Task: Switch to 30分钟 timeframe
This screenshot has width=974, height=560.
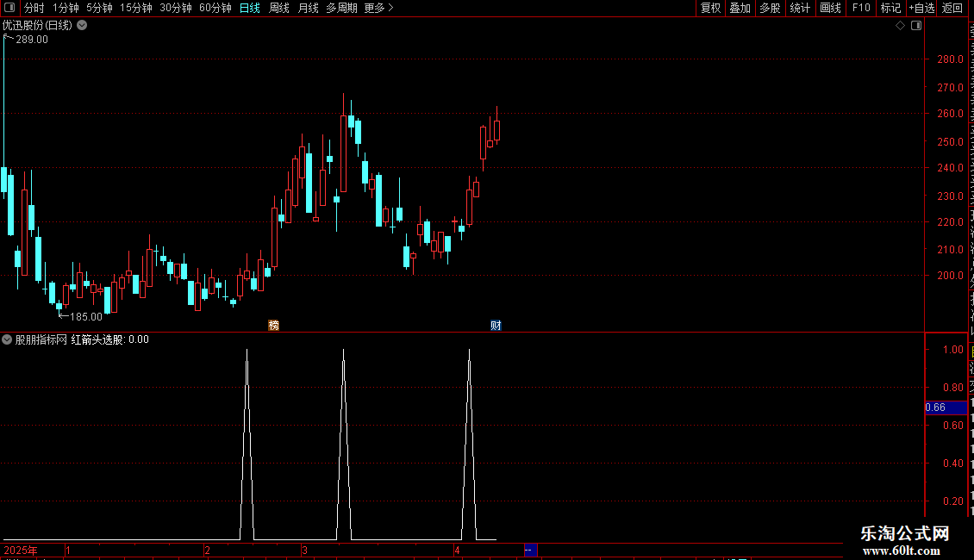Action: coord(176,8)
